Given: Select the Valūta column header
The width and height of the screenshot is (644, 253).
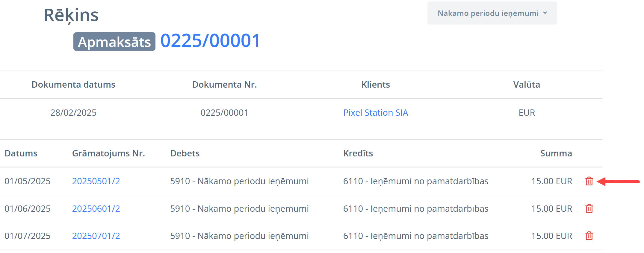Looking at the screenshot, I should [x=527, y=85].
